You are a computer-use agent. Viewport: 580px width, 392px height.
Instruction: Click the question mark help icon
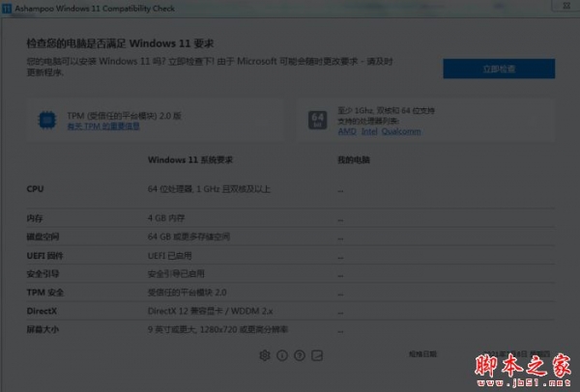pos(300,355)
